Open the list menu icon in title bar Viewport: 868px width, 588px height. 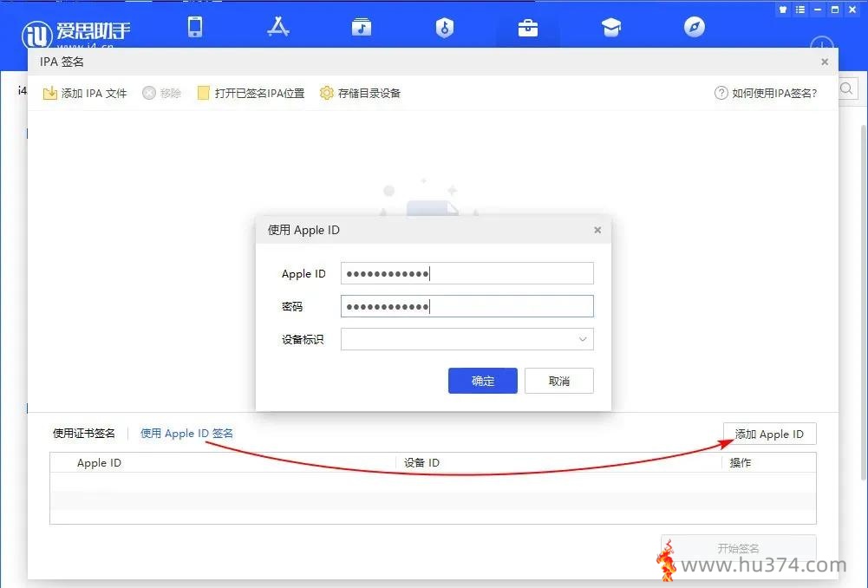pyautogui.click(x=799, y=10)
